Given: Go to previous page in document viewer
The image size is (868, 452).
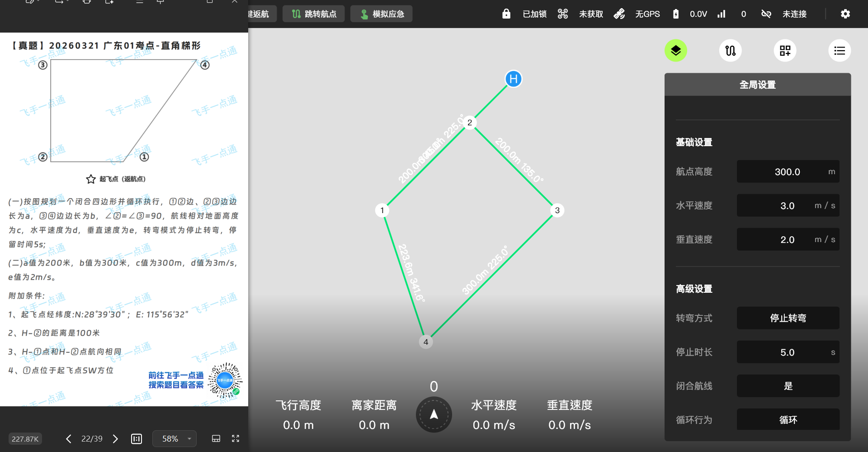Looking at the screenshot, I should coord(68,439).
